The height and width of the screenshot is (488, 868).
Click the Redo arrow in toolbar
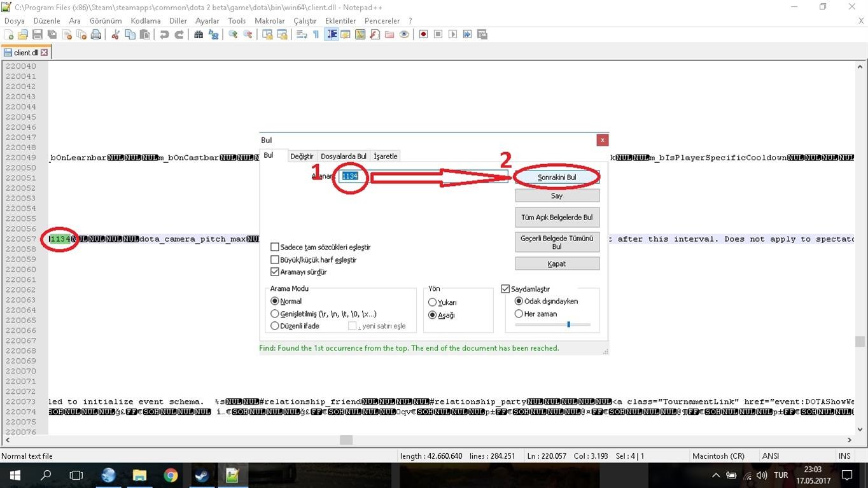pyautogui.click(x=179, y=34)
